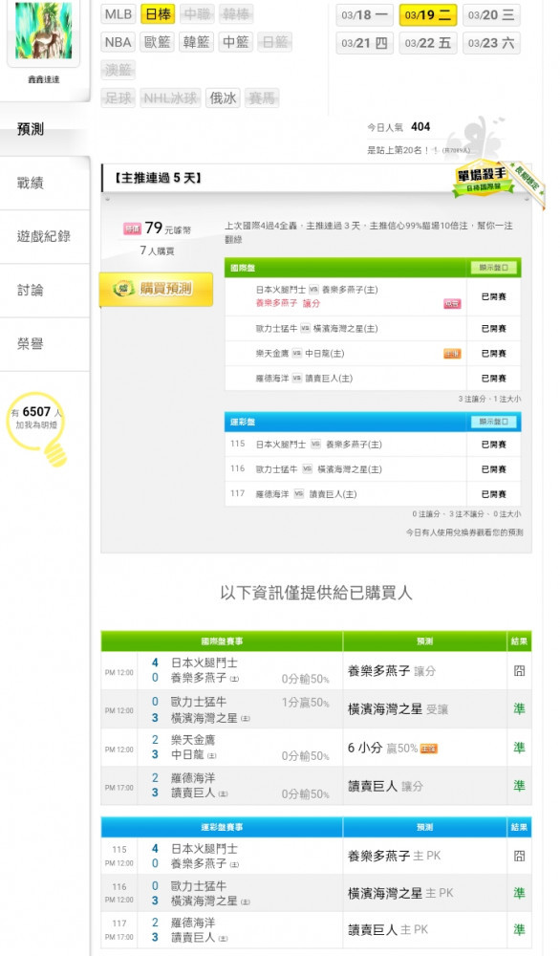This screenshot has height=956, width=560.
Task: Open the 足球 league tab
Action: [x=118, y=98]
